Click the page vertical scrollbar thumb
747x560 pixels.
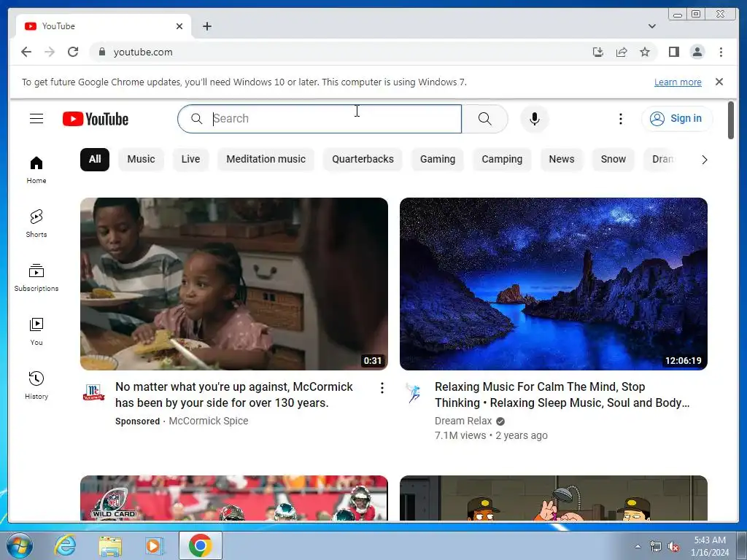tap(731, 120)
